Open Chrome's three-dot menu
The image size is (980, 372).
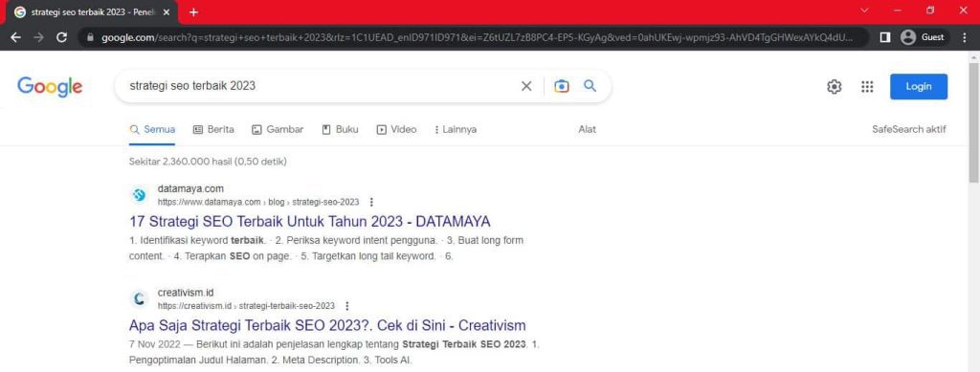(x=965, y=37)
